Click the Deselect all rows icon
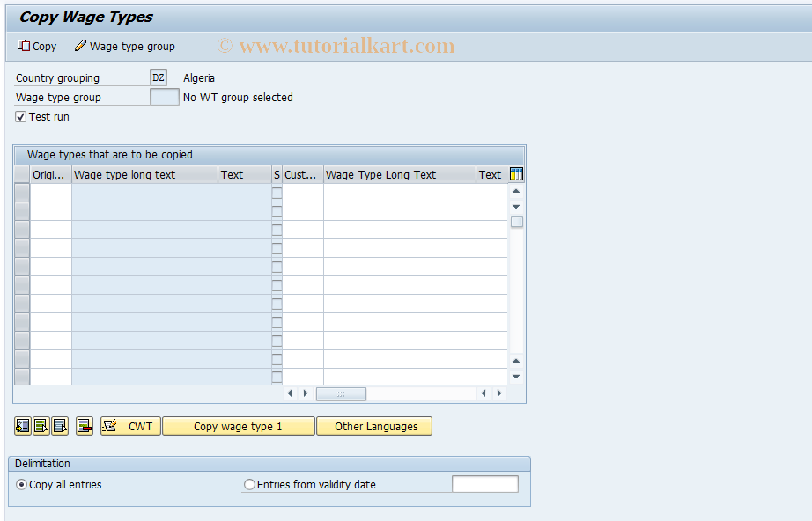Viewport: 812px width, 521px height. coord(60,426)
